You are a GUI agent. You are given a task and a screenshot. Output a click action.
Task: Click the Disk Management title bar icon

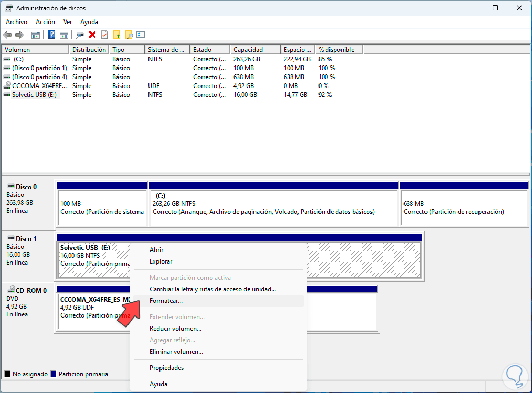click(9, 8)
